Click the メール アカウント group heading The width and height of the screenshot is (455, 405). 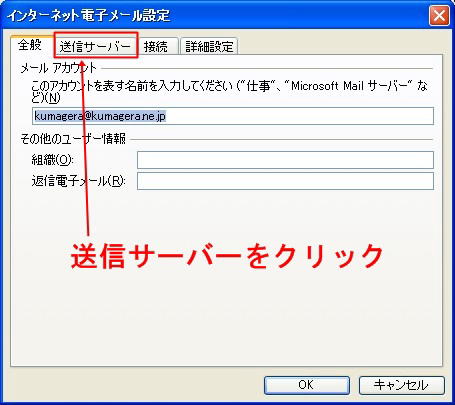click(x=58, y=68)
